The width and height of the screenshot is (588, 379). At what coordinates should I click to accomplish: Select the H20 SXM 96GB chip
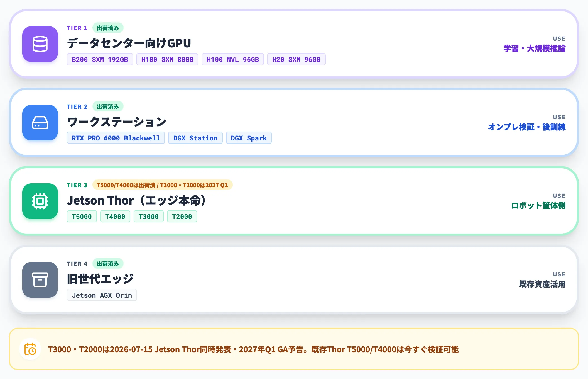coord(297,59)
